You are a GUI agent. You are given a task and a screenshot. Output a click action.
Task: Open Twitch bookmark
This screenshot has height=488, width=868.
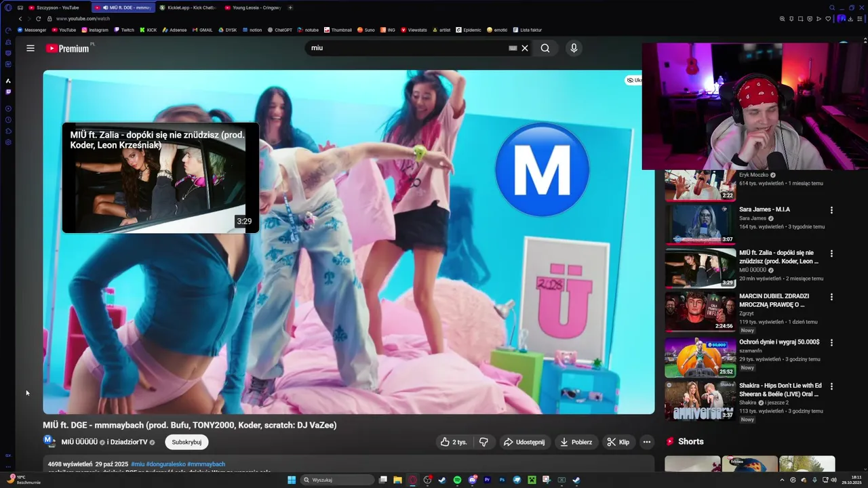coord(124,30)
